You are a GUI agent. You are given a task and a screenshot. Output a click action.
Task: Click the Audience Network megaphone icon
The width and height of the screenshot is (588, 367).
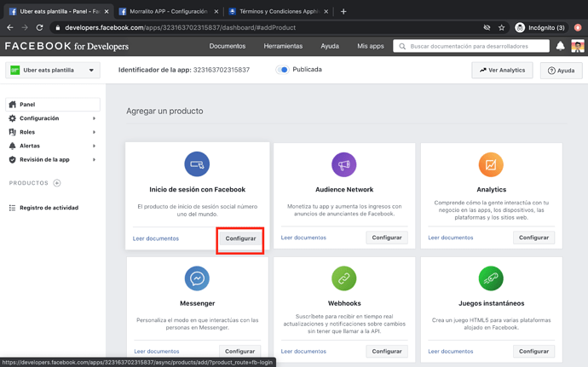[x=344, y=164]
